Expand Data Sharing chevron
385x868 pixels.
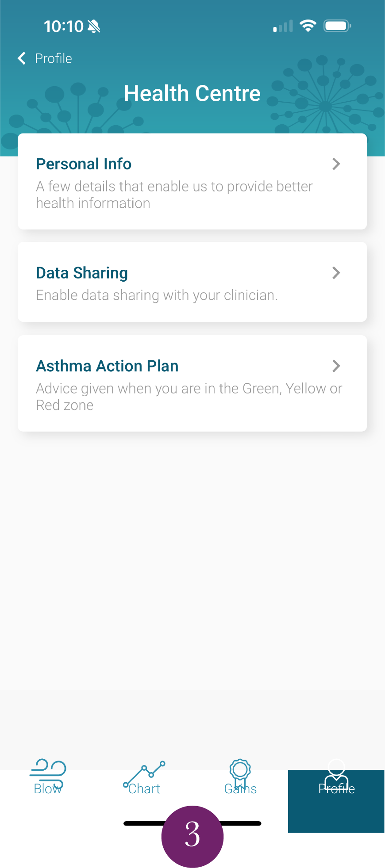[336, 273]
